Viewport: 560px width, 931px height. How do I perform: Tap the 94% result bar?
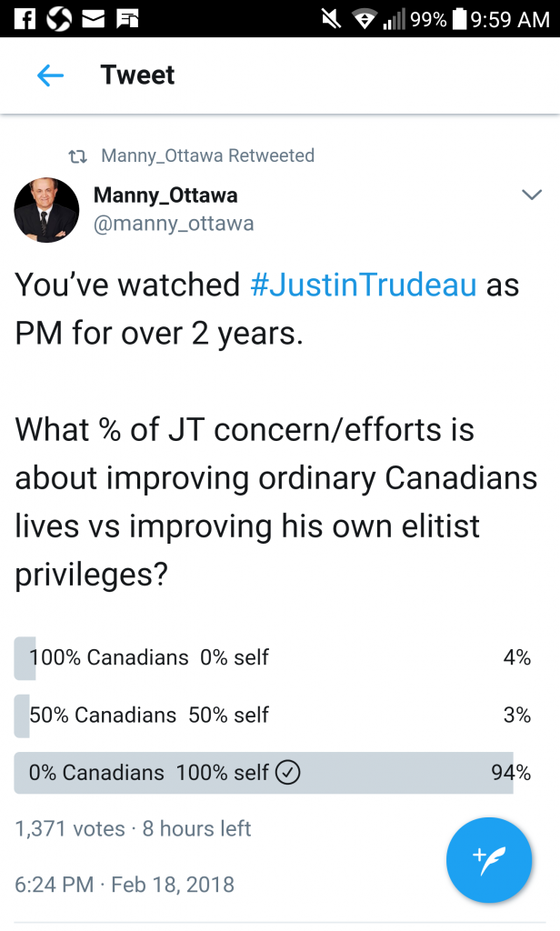[264, 773]
